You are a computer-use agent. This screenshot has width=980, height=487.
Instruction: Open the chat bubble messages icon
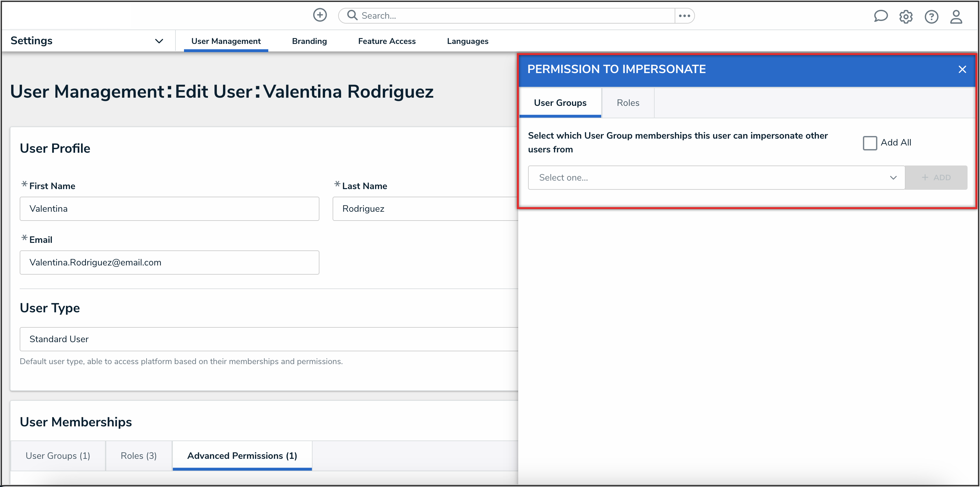[x=880, y=16]
